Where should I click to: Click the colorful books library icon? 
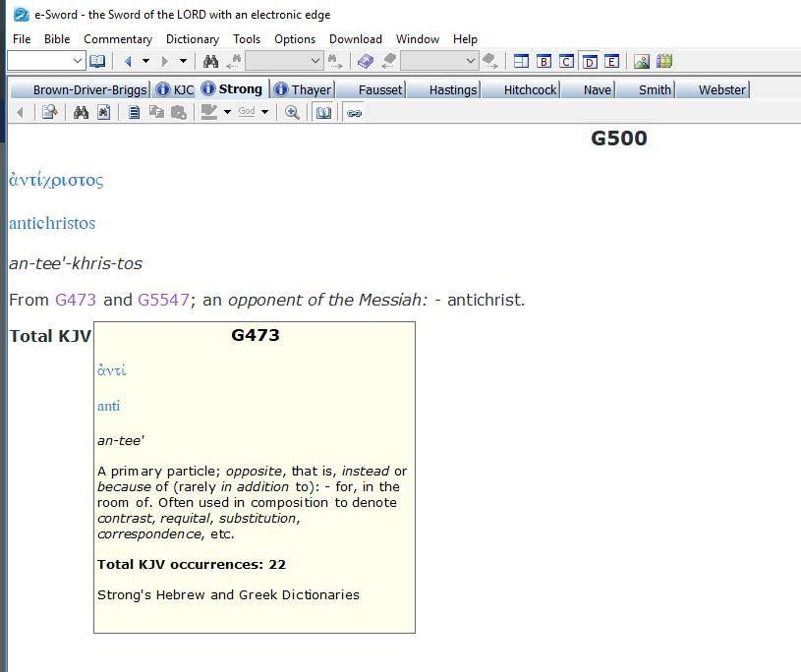pyautogui.click(x=664, y=61)
